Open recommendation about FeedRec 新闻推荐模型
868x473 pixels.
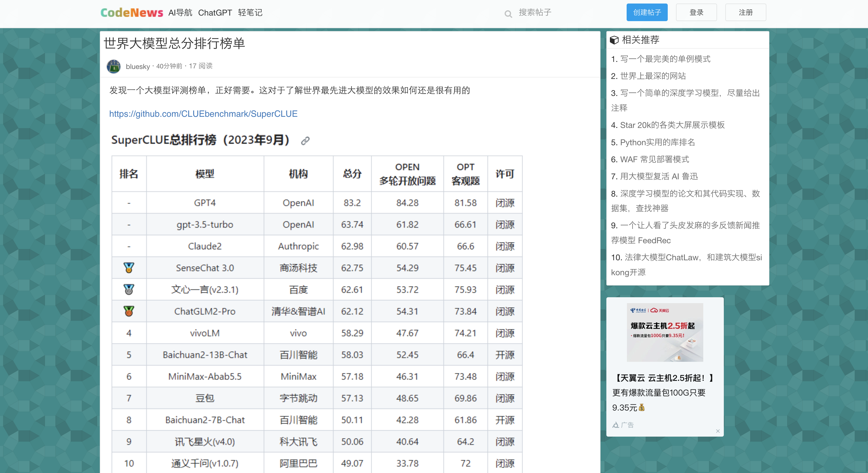685,233
